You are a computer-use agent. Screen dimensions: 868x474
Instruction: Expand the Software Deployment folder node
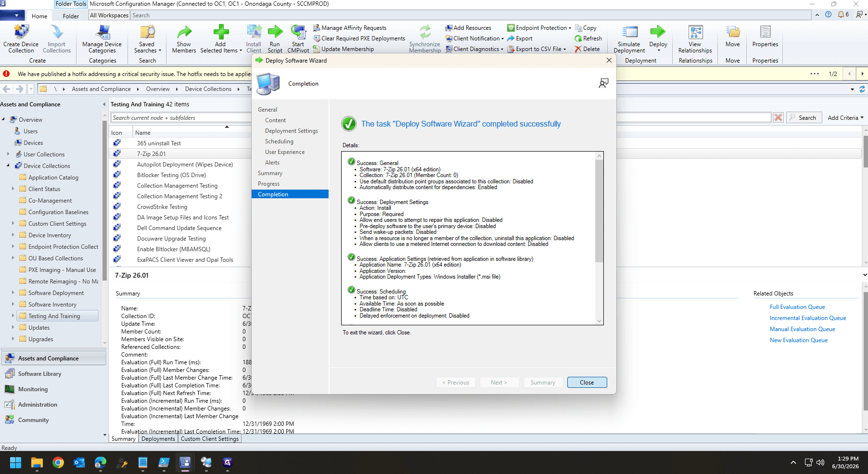13,293
